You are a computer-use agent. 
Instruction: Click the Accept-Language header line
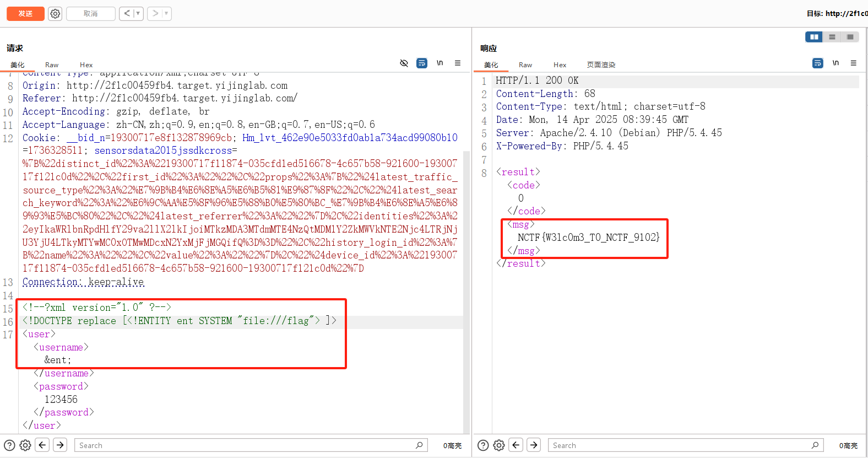(199, 125)
